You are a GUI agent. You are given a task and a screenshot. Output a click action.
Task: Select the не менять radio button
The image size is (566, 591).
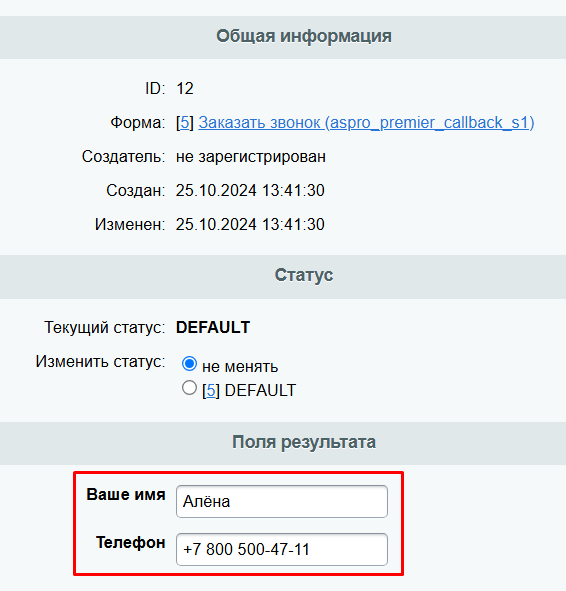pyautogui.click(x=189, y=364)
